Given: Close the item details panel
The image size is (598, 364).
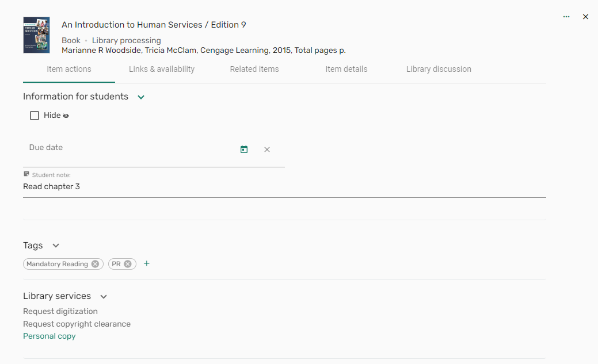Looking at the screenshot, I should 585,17.
